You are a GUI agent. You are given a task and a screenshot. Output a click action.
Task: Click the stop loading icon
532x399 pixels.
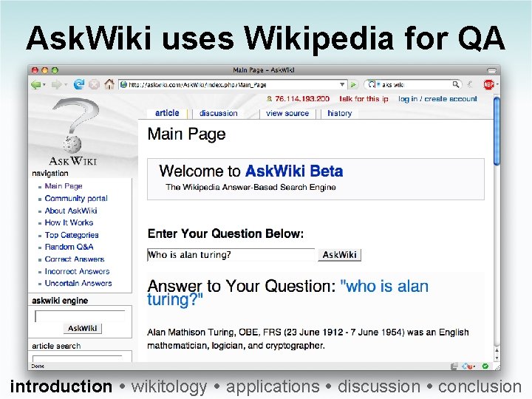94,84
